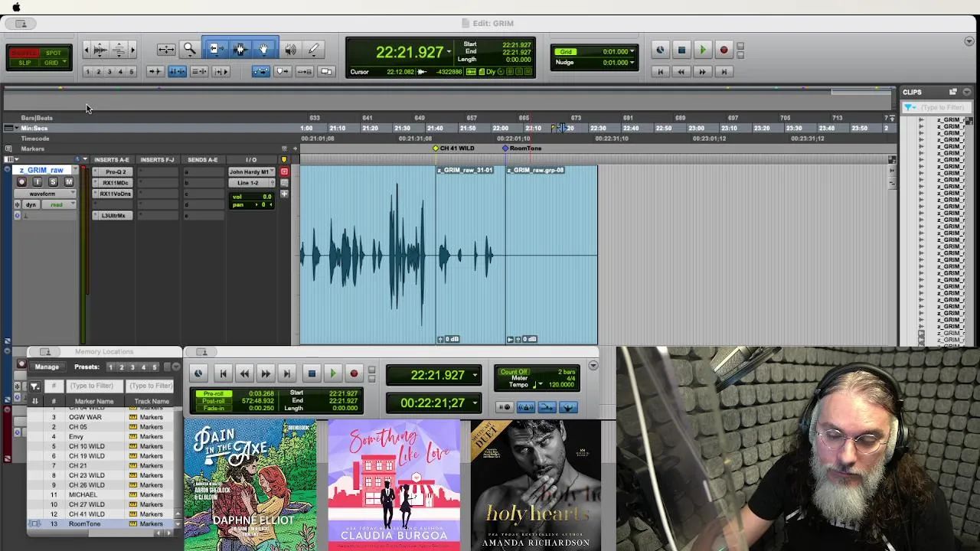Pick the Grabber hand tool
The image size is (980, 551).
(264, 50)
